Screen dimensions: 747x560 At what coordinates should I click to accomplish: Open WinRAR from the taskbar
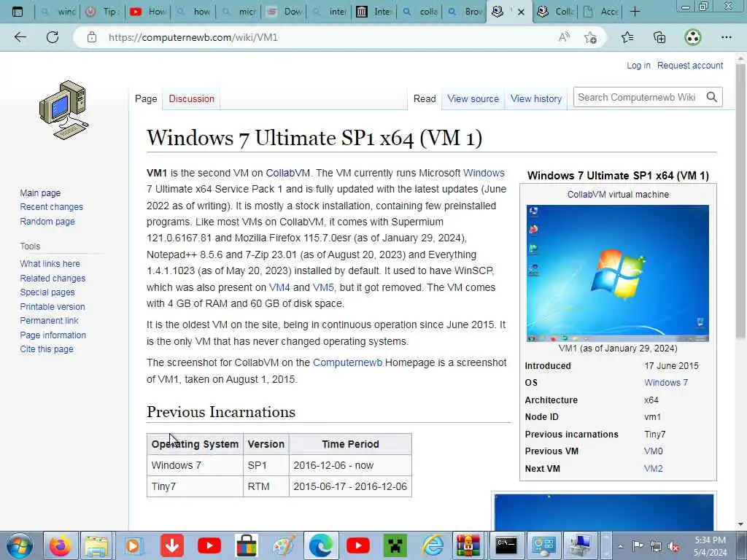(x=469, y=545)
